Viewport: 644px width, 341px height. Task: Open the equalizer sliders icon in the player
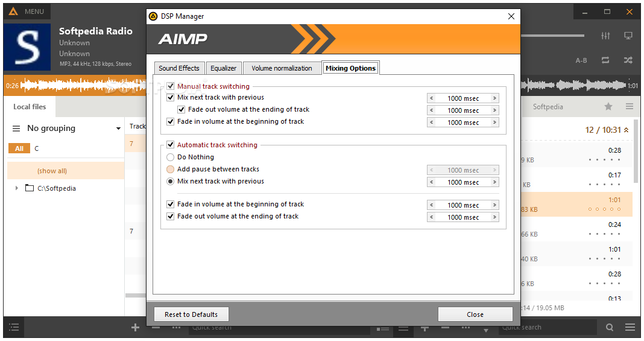click(605, 36)
